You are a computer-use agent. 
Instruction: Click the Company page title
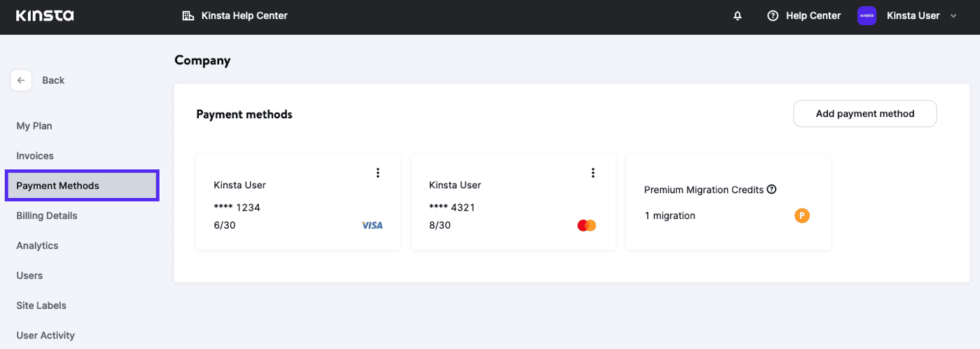point(202,60)
